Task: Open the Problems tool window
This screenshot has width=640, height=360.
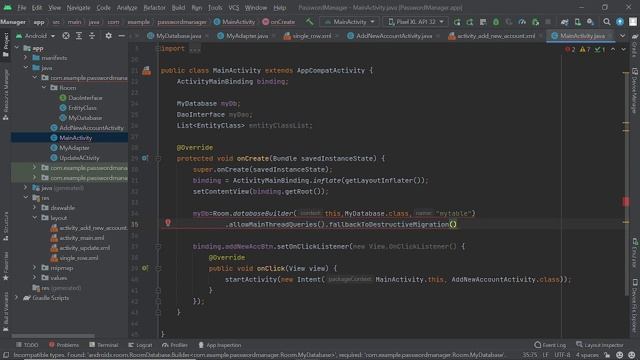Action: pos(64,345)
